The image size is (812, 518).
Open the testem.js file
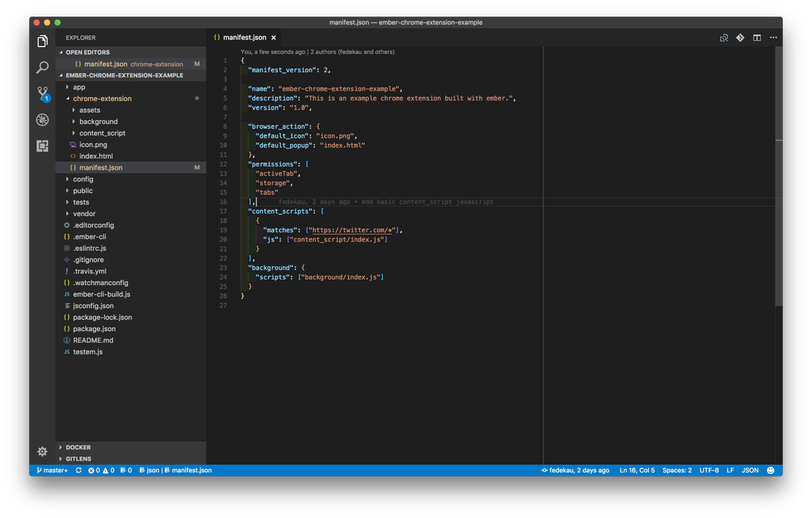(131, 352)
